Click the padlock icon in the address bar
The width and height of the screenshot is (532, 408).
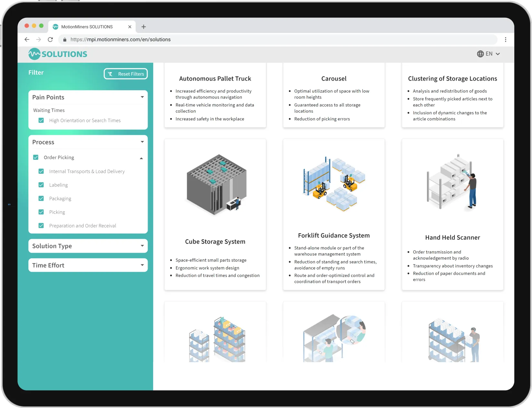pos(65,39)
